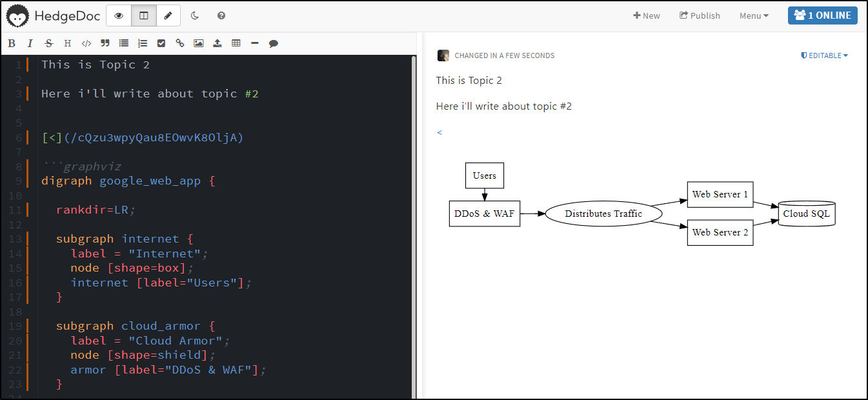The width and height of the screenshot is (868, 400).
Task: Click the 'label = "Internet";' line
Action: pos(139,254)
